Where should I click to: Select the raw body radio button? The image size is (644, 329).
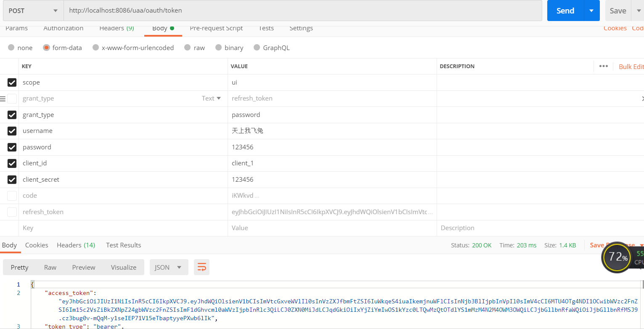(188, 48)
